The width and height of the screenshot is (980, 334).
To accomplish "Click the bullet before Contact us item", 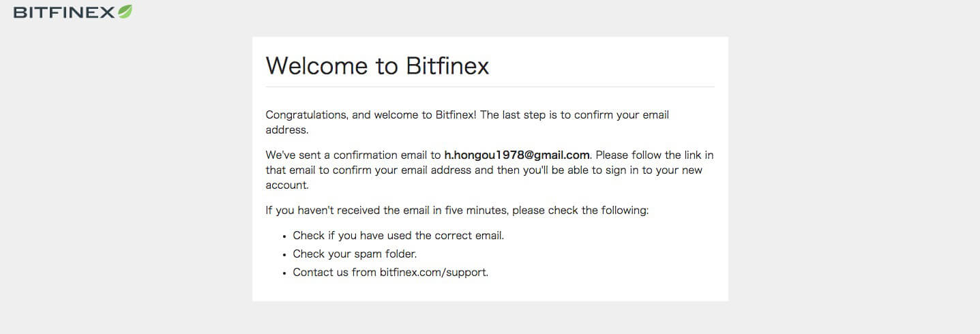I will tap(284, 273).
